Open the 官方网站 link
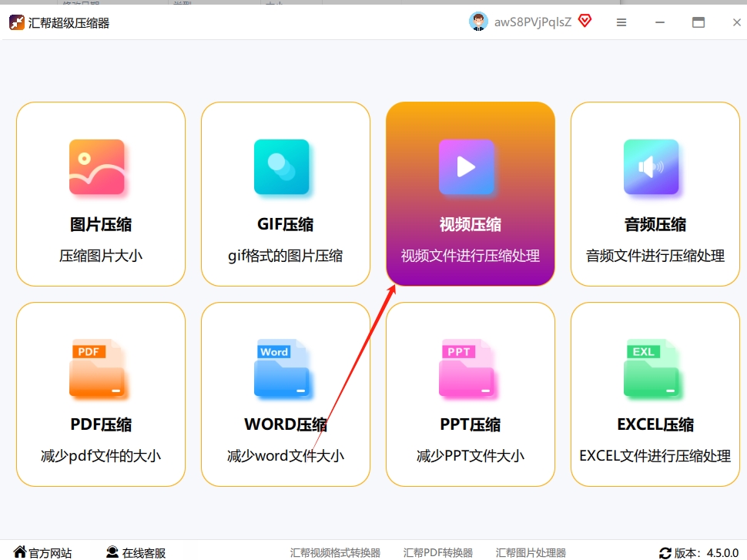747x560 pixels. 50,553
